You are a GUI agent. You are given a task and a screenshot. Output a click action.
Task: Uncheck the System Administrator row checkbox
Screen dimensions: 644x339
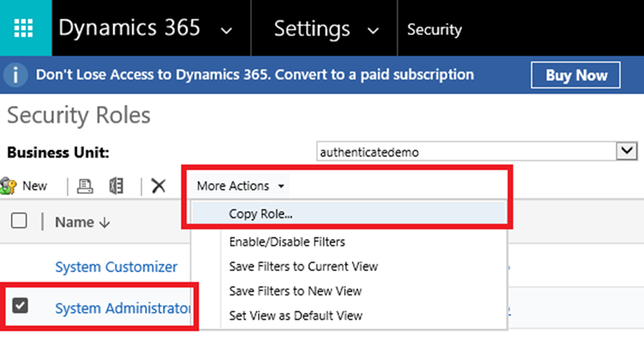pos(21,306)
